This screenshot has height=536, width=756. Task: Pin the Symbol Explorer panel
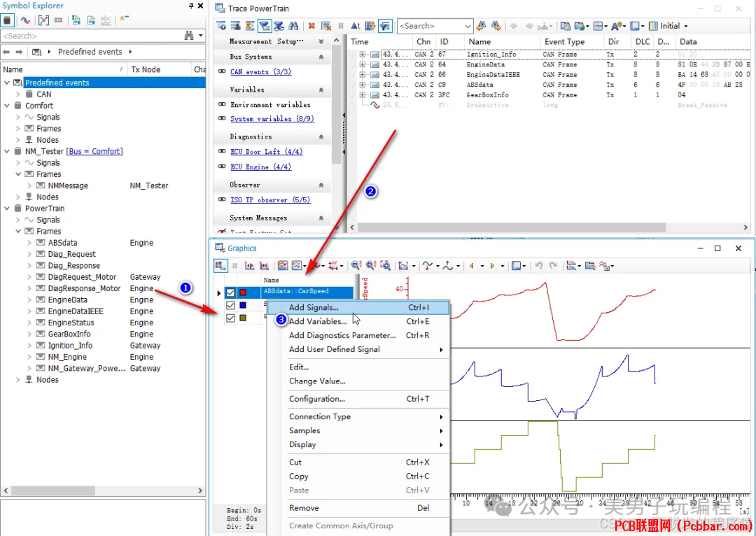pos(191,6)
